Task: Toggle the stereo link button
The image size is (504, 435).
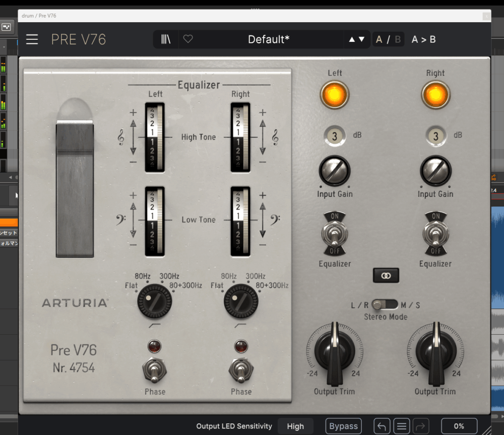Action: point(386,275)
